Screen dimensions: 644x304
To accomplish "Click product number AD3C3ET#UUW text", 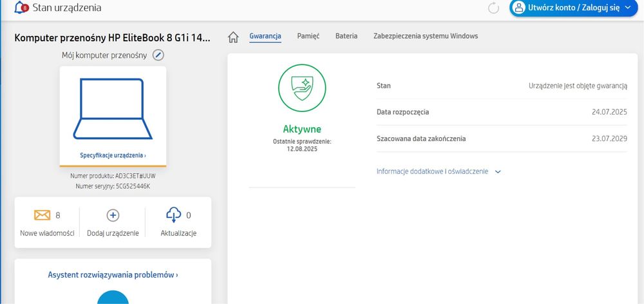I will (x=135, y=176).
